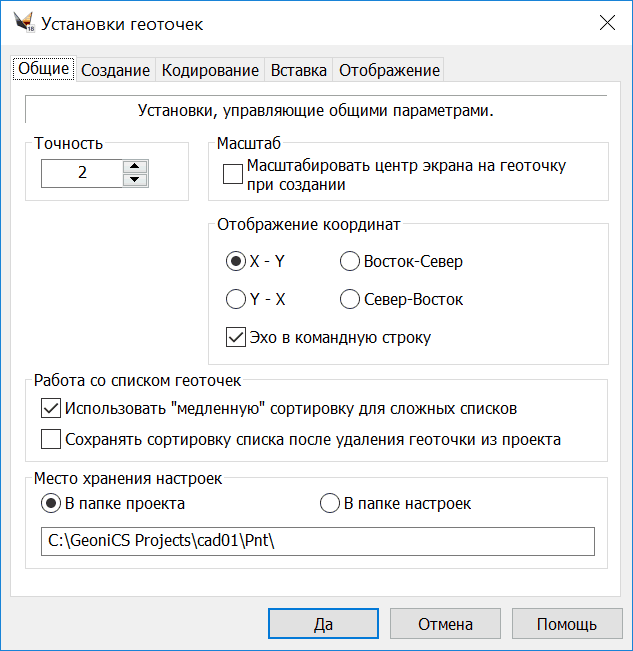Click the settings path text field
Image resolution: width=633 pixels, height=651 pixels.
(x=317, y=541)
